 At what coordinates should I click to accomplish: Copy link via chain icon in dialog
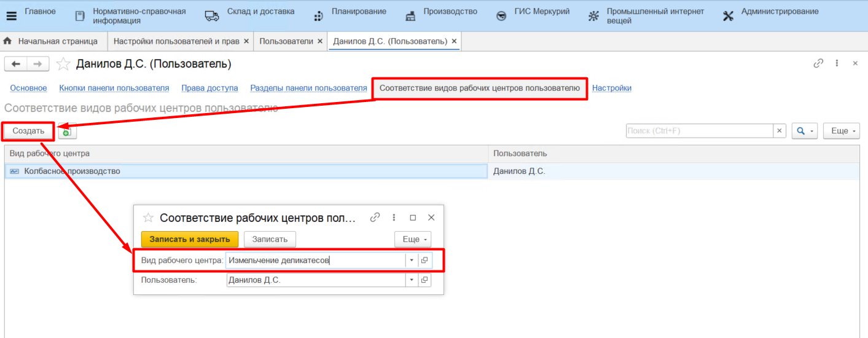(x=375, y=218)
